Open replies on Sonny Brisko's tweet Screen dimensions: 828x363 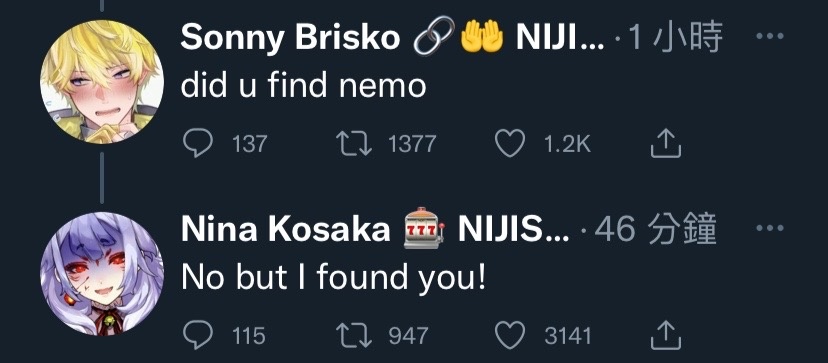click(199, 144)
